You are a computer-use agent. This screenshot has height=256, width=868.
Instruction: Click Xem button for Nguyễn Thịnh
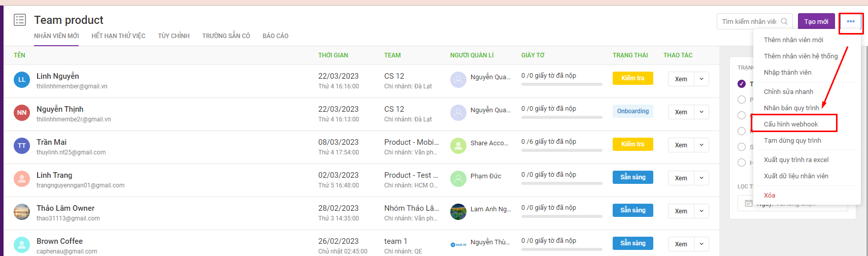pyautogui.click(x=681, y=112)
